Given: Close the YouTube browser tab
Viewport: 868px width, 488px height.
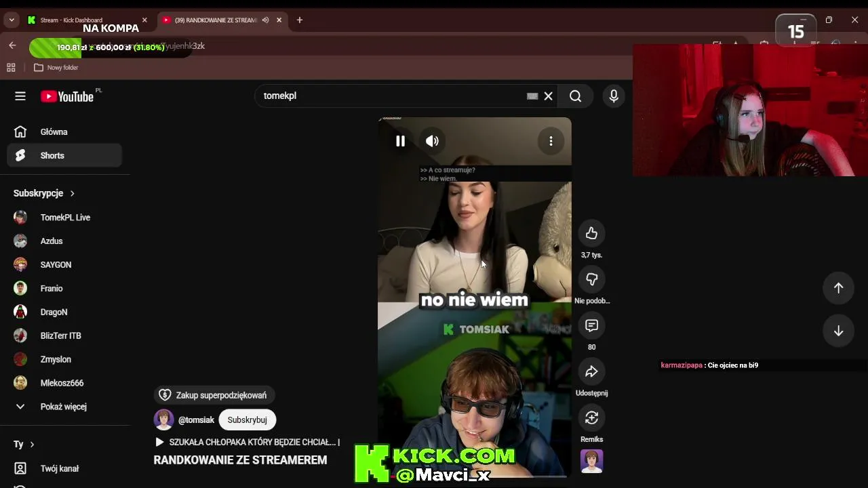Looking at the screenshot, I should click(x=279, y=20).
